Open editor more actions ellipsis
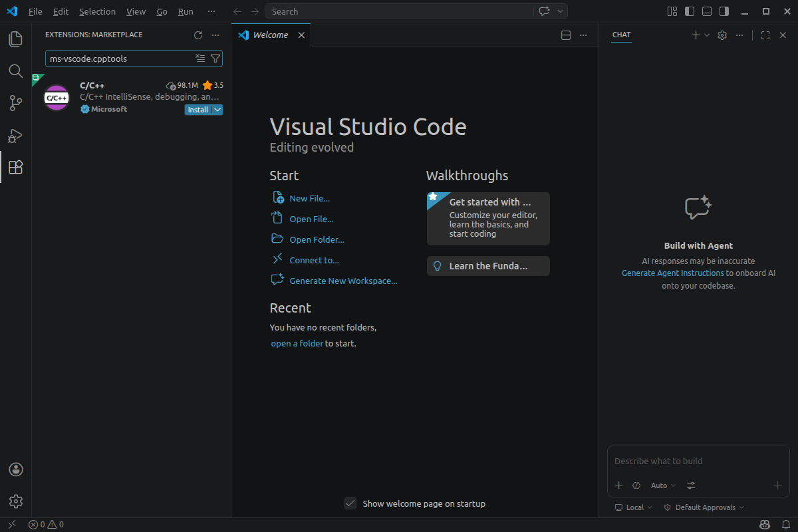 pos(583,35)
